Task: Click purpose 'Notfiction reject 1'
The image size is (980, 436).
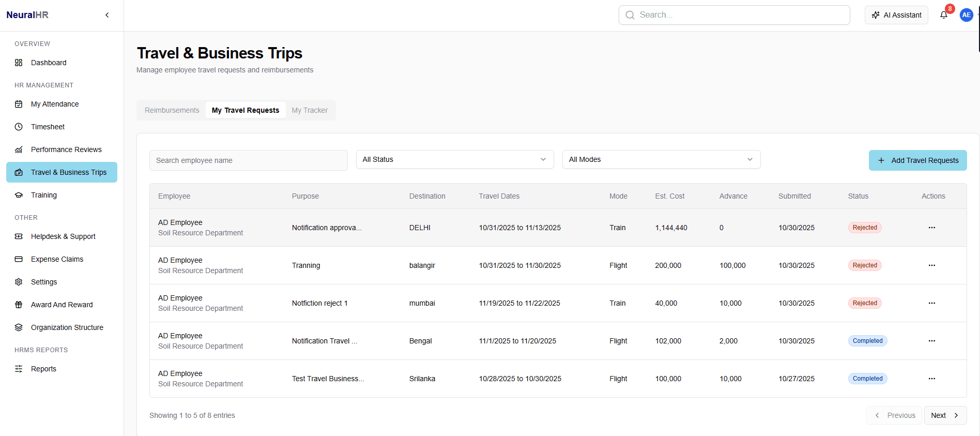Action: click(x=319, y=303)
